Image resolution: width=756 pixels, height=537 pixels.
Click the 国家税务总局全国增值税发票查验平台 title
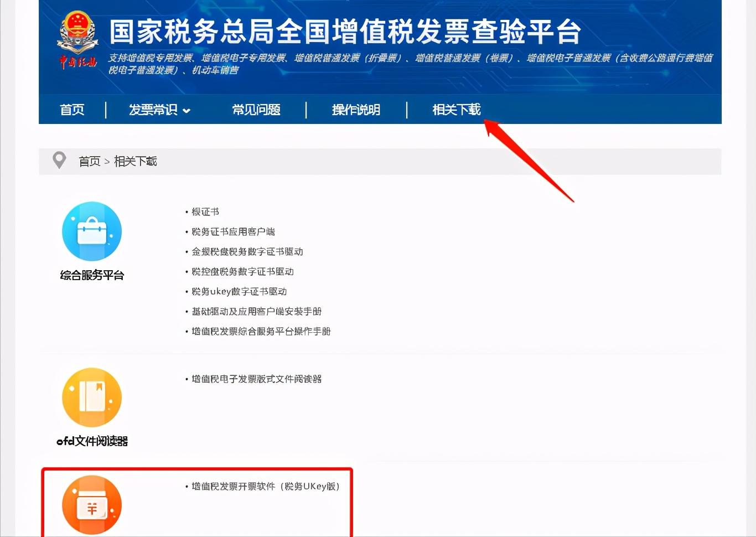[x=345, y=32]
